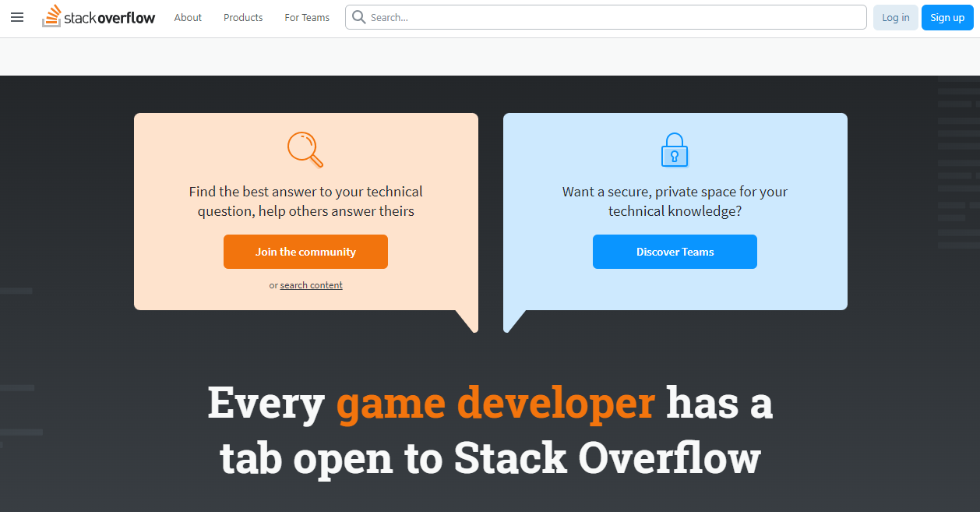Select the For Teams navigation item
Viewport: 980px width, 512px height.
point(306,17)
